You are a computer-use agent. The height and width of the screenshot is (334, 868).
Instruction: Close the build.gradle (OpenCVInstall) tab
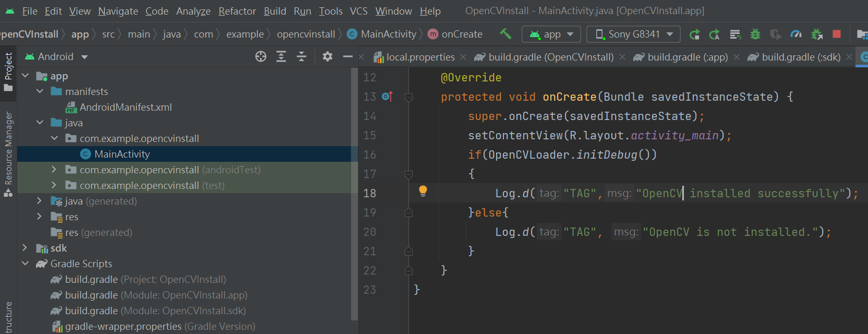coord(622,57)
